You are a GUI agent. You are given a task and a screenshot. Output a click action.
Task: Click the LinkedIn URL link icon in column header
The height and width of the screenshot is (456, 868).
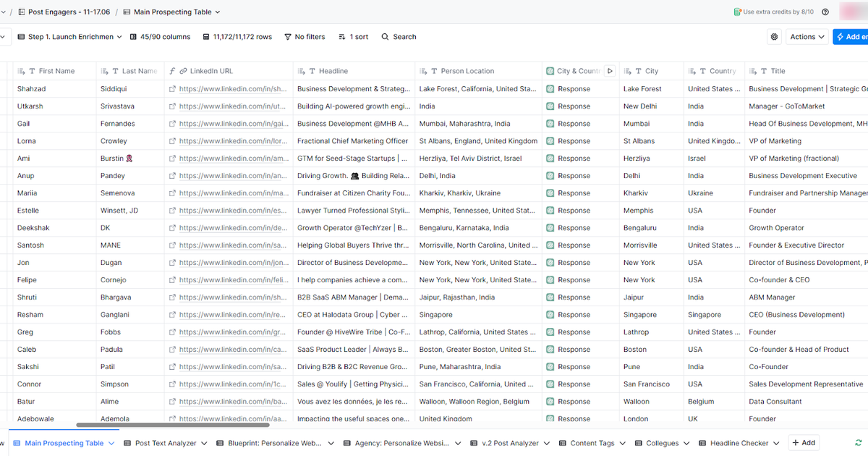click(x=182, y=71)
